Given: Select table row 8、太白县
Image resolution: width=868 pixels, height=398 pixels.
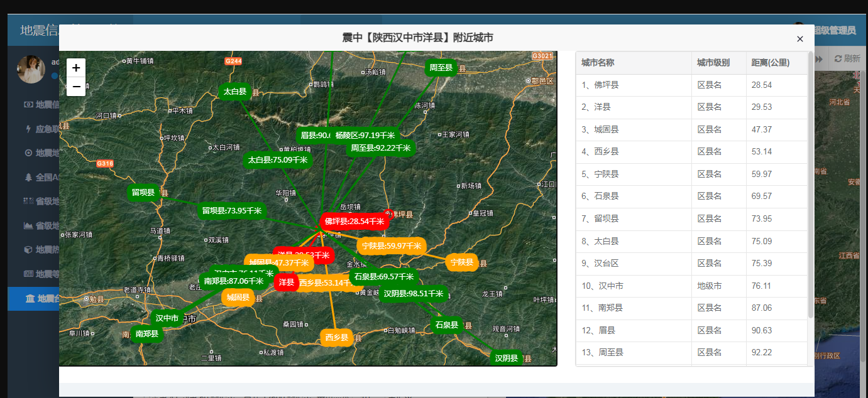Looking at the screenshot, I should click(691, 241).
